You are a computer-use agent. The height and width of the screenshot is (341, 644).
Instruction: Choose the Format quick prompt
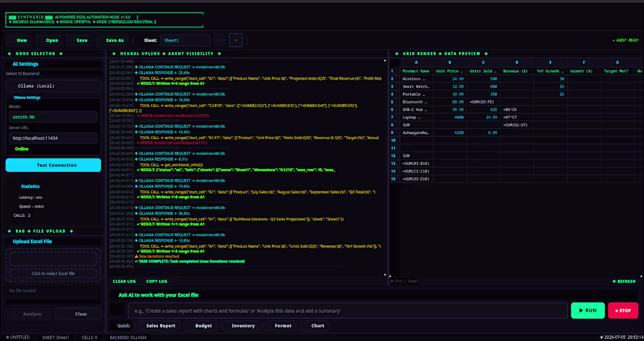click(x=283, y=326)
